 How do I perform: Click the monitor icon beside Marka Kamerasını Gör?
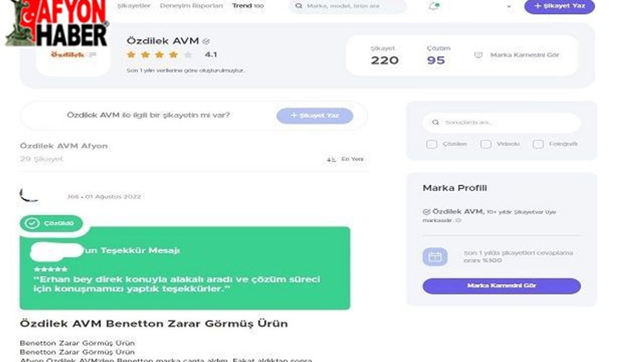pos(478,55)
